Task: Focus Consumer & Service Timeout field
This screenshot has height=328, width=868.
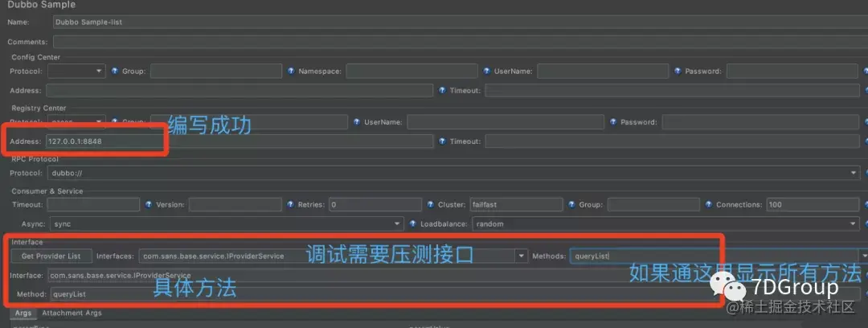Action: point(93,204)
